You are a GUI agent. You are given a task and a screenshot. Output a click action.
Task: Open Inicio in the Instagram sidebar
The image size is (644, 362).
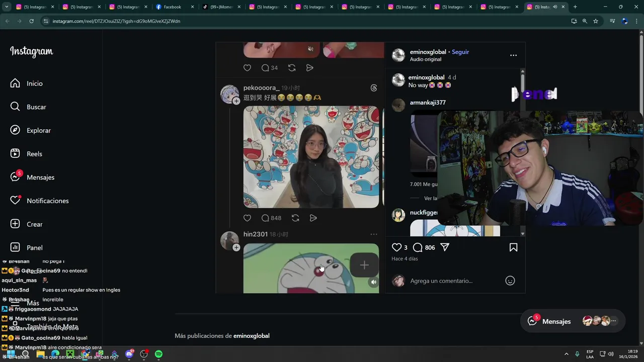pyautogui.click(x=27, y=83)
